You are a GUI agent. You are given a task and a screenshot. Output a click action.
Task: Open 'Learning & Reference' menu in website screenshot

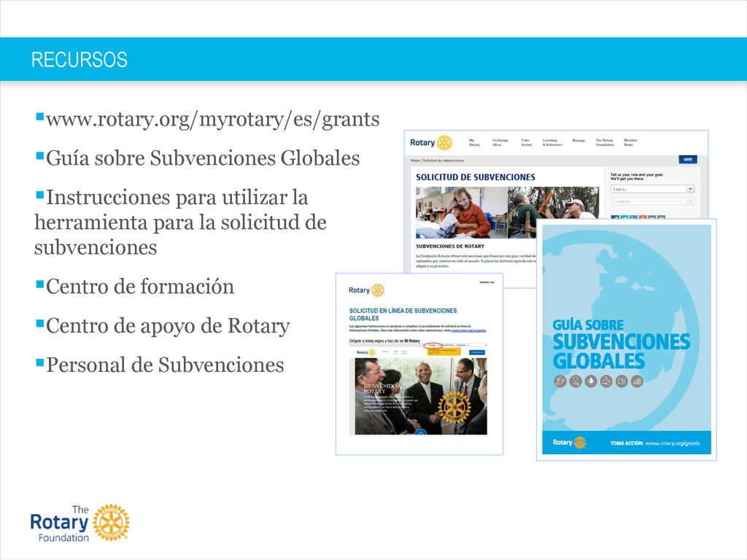pos(552,142)
